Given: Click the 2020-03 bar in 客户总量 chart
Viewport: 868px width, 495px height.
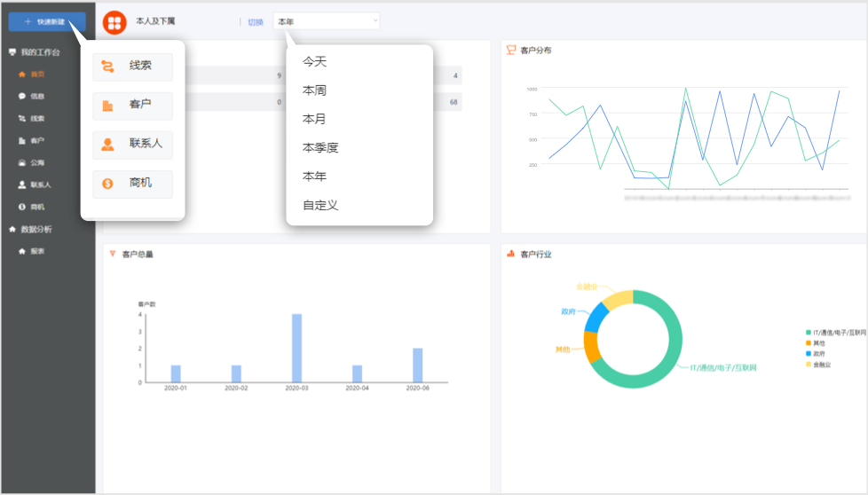Looking at the screenshot, I should pyautogui.click(x=296, y=348).
